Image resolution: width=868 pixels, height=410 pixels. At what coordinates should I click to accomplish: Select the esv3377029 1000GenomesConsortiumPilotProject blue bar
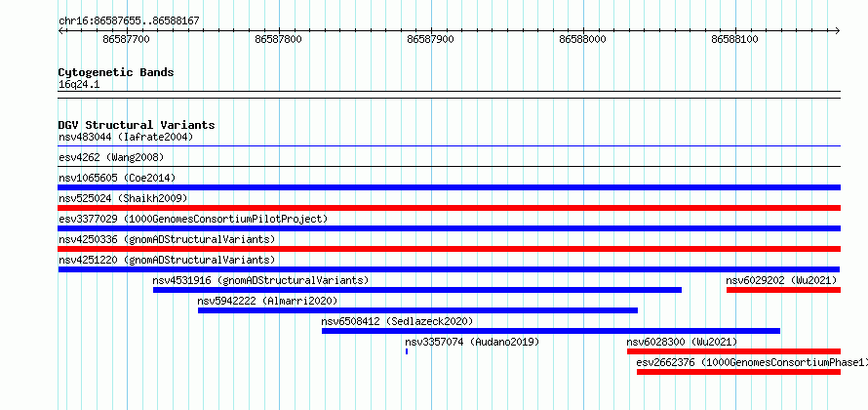449,228
